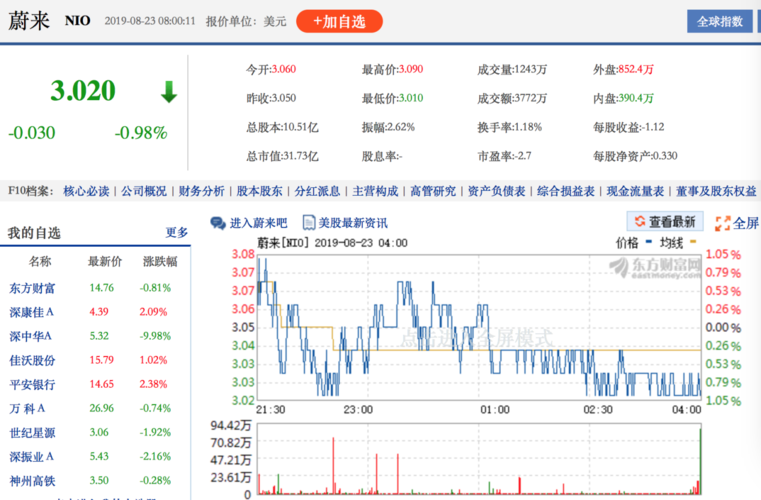Click the 最高价:3.090 value
Screen dimensions: 761x500
(x=392, y=69)
